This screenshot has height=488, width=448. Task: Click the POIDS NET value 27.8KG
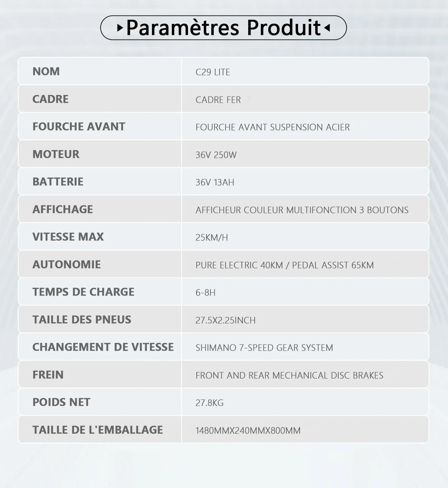click(x=209, y=403)
